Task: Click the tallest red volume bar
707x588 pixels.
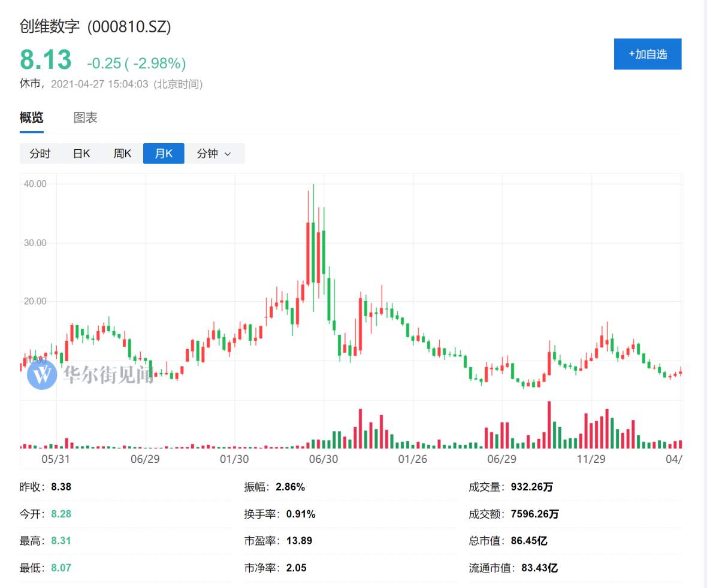Action: (x=549, y=425)
